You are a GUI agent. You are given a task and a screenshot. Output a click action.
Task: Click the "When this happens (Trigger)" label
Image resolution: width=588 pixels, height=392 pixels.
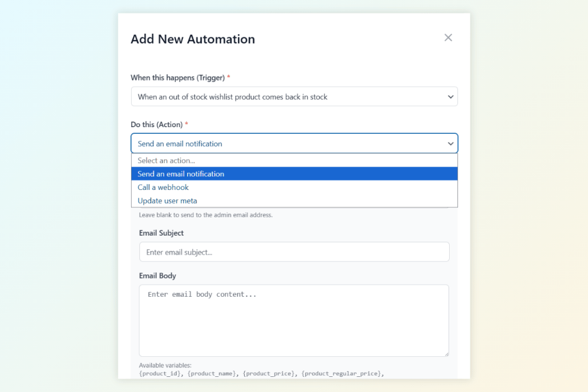pos(178,77)
